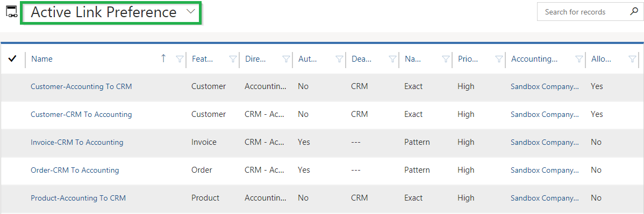
Task: Open Customer-CRM To Accounting record link
Action: point(81,114)
